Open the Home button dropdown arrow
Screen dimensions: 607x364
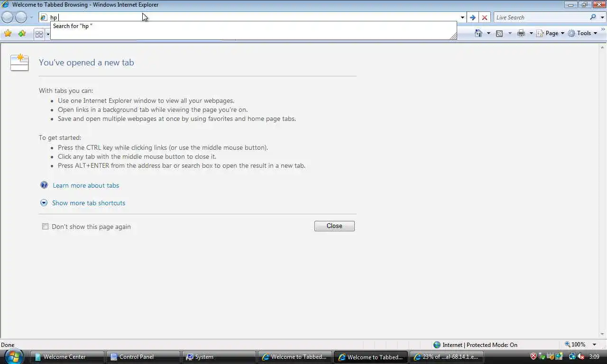point(488,33)
